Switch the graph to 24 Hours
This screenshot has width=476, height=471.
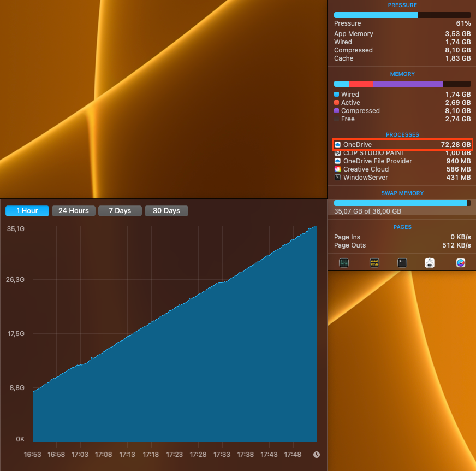pyautogui.click(x=74, y=211)
